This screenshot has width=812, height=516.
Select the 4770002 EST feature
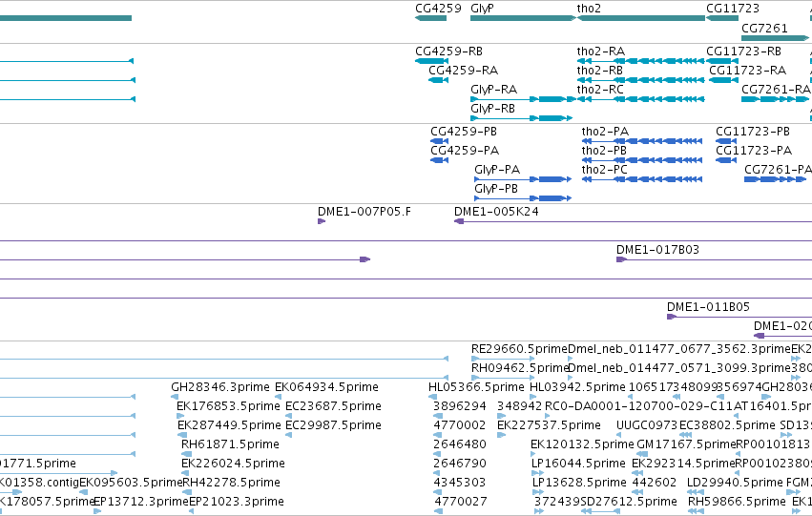coord(438,435)
